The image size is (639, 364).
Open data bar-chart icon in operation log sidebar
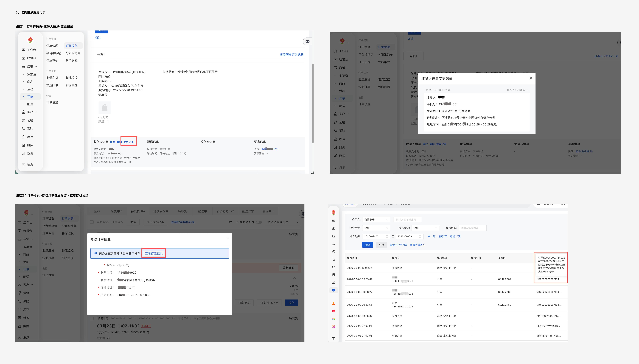(x=333, y=282)
